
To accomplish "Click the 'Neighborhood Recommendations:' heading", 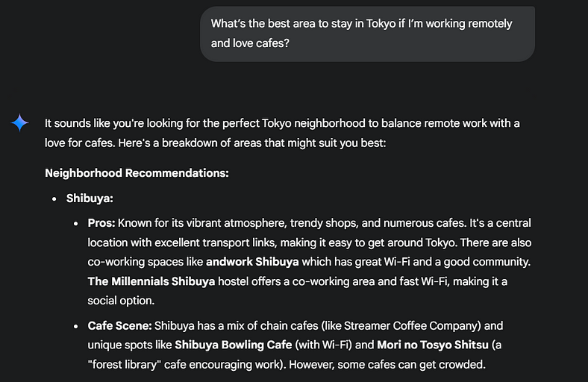I will [137, 173].
